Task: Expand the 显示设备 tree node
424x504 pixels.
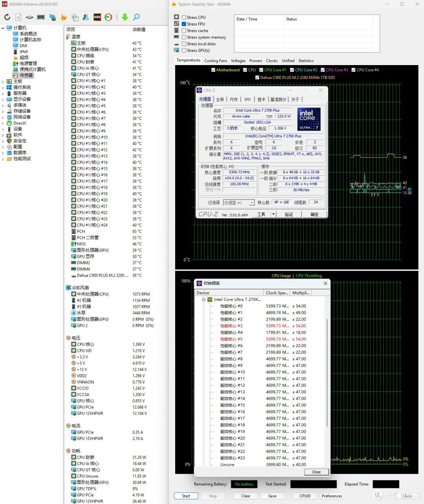Action: click(x=3, y=99)
